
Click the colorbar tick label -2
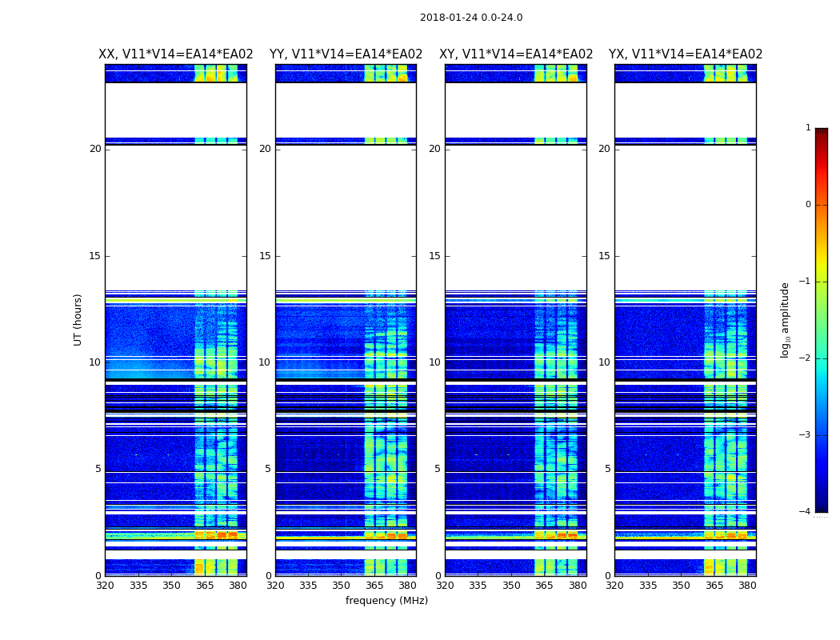tap(807, 358)
